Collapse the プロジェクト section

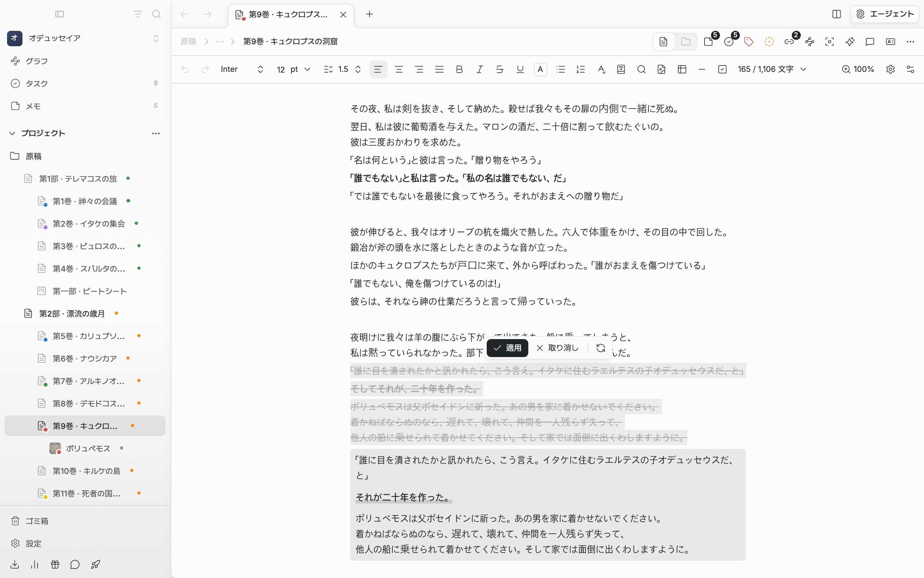pos(12,133)
